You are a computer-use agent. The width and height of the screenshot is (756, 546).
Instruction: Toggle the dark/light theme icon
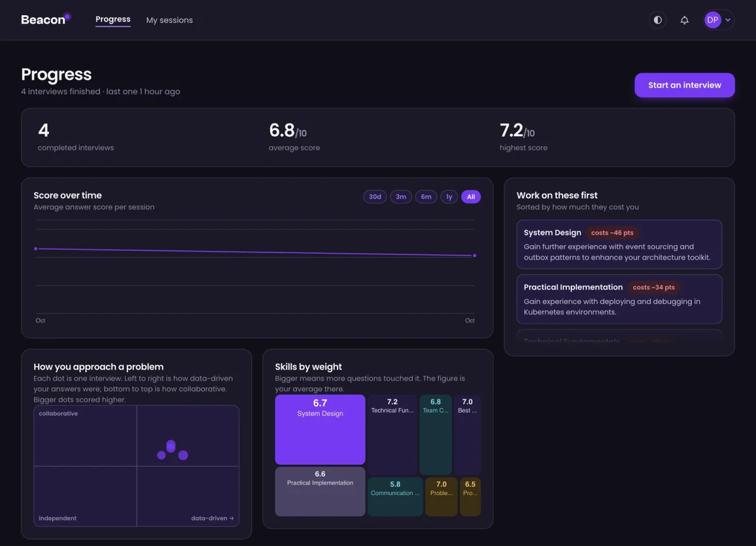click(658, 20)
